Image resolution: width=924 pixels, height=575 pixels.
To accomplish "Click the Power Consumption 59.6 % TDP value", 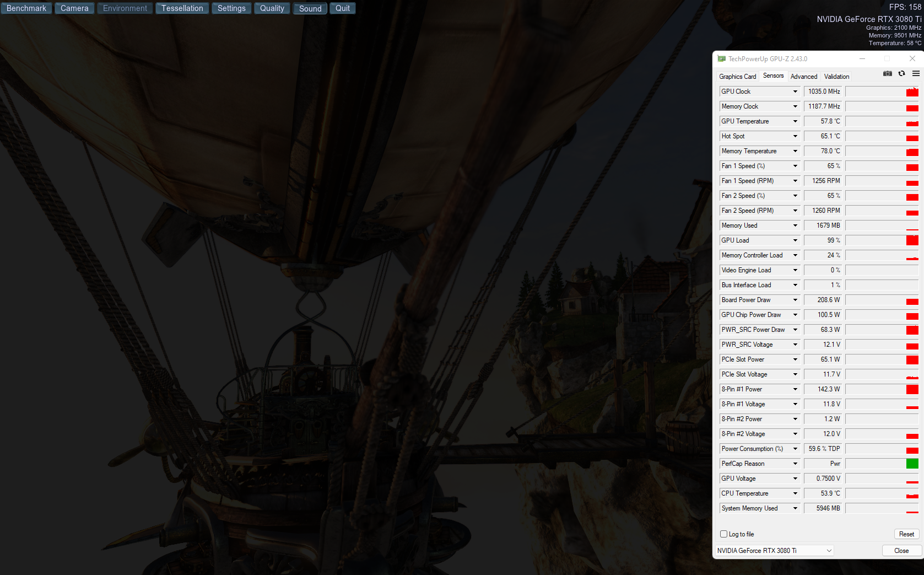I will (x=824, y=449).
